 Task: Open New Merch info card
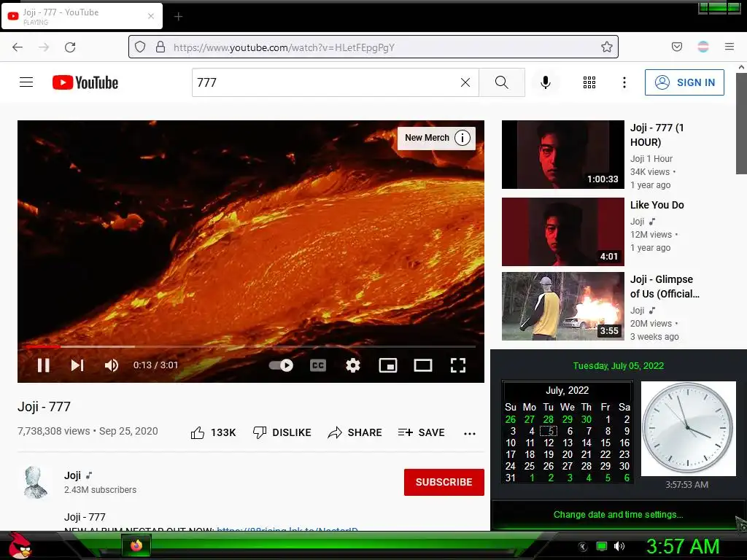[x=436, y=138]
